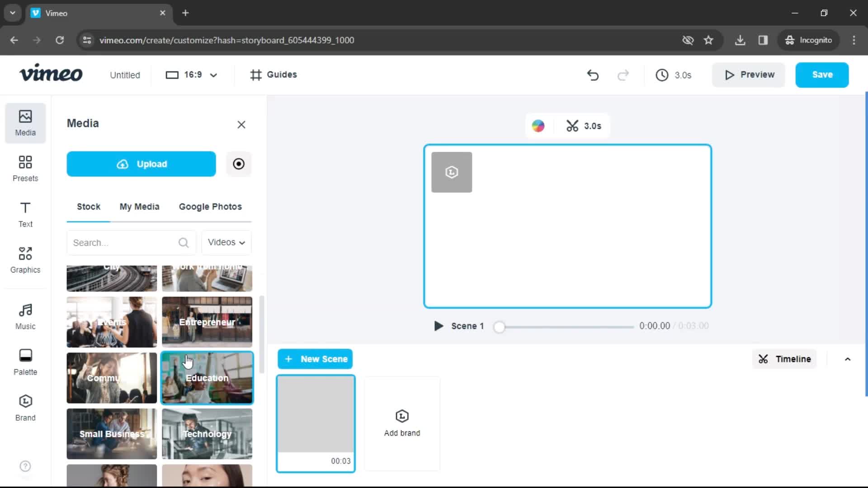This screenshot has height=488, width=868.
Task: Select the Vimeo browser tab
Action: (99, 13)
